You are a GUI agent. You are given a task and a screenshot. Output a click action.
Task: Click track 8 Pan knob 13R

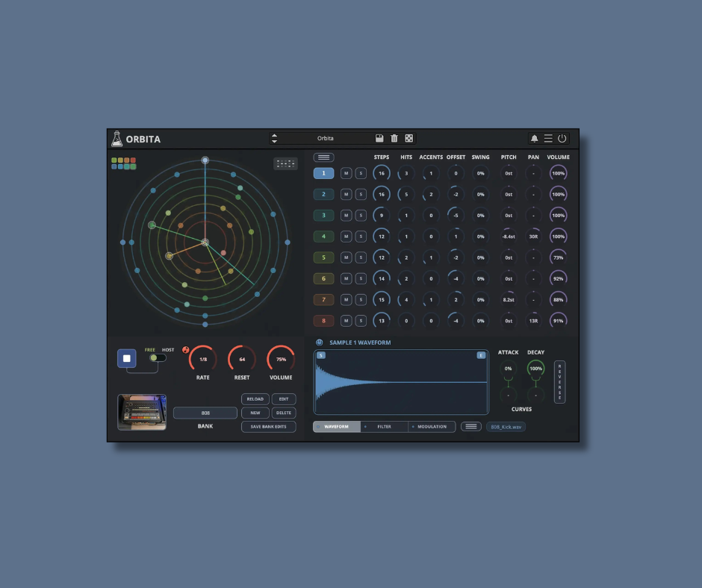(533, 320)
